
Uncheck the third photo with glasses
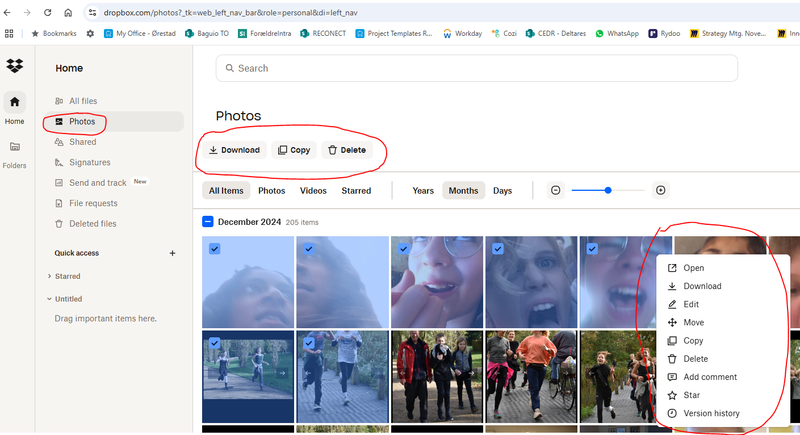click(404, 249)
